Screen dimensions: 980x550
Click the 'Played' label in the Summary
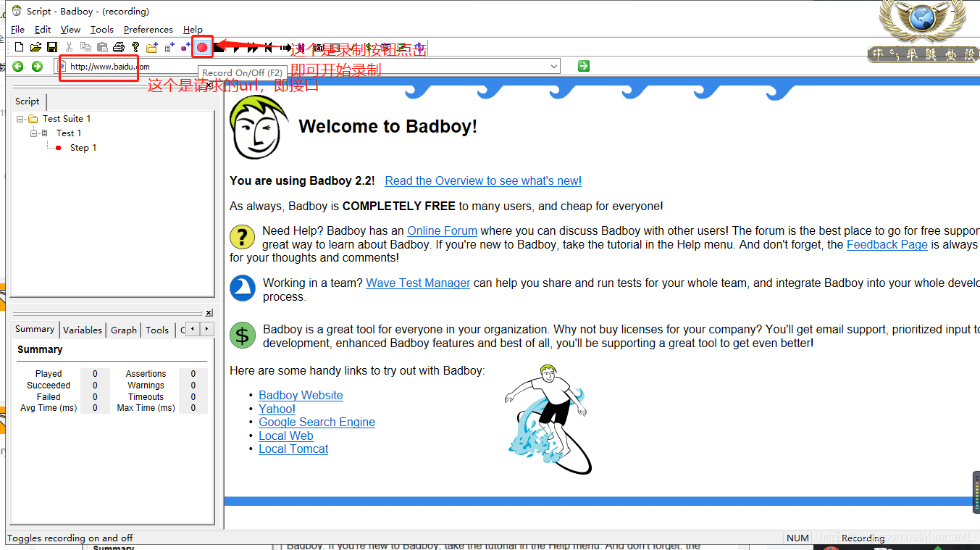tap(49, 374)
